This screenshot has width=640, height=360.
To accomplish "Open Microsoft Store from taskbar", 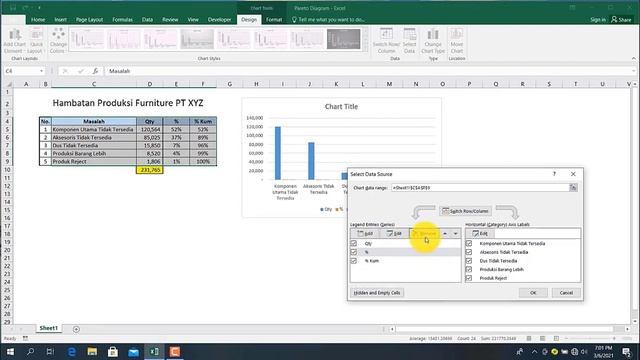I will point(113,351).
